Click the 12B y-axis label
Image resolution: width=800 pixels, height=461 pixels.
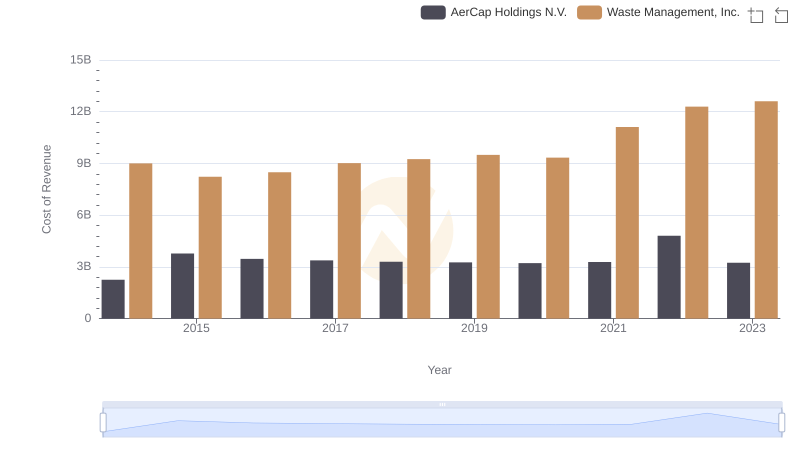pos(81,112)
